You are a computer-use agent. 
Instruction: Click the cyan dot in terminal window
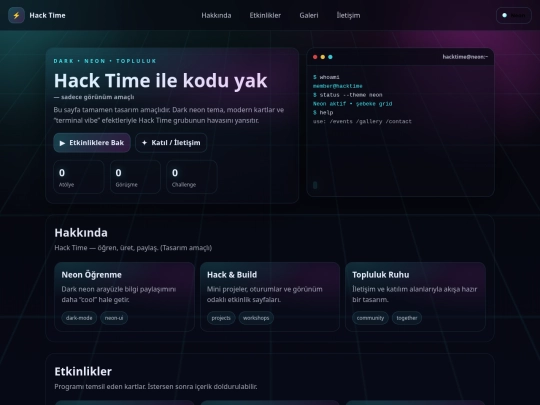pos(330,57)
